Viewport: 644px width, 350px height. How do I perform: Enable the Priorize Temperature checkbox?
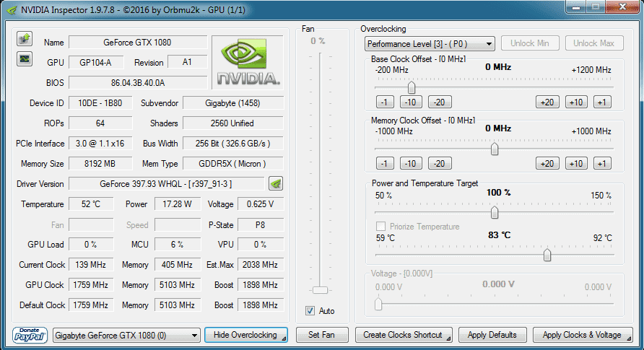click(380, 226)
